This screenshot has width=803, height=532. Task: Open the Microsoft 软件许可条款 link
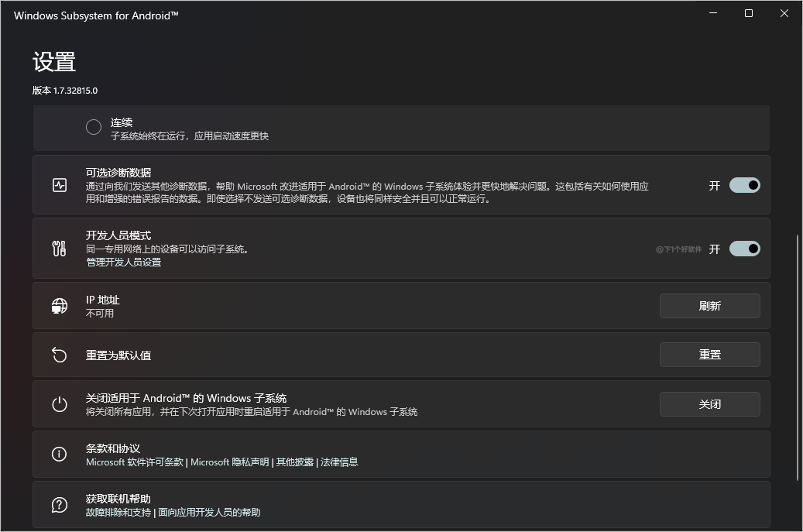(x=135, y=462)
